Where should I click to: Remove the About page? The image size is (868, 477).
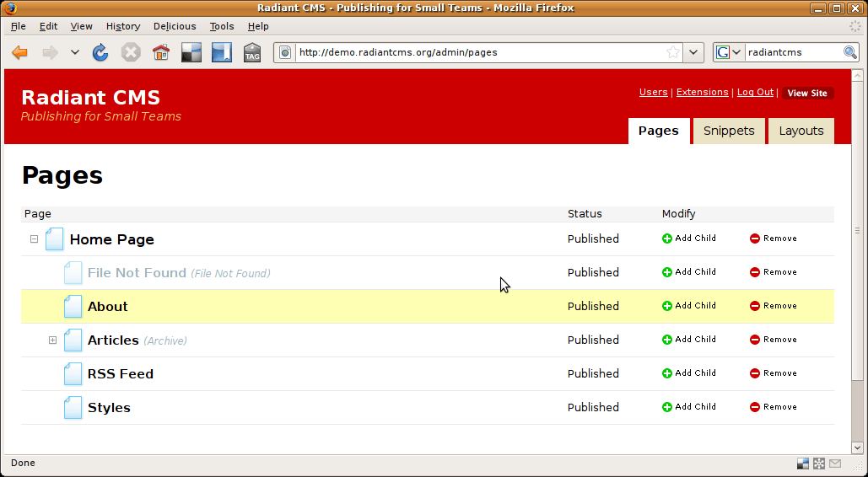pos(774,306)
